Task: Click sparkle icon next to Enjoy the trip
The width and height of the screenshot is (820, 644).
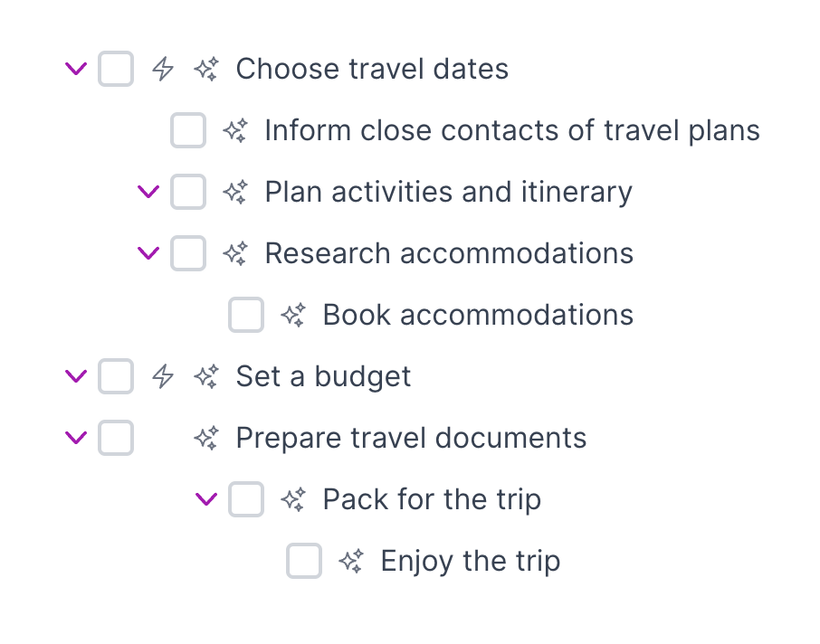Action: click(351, 561)
